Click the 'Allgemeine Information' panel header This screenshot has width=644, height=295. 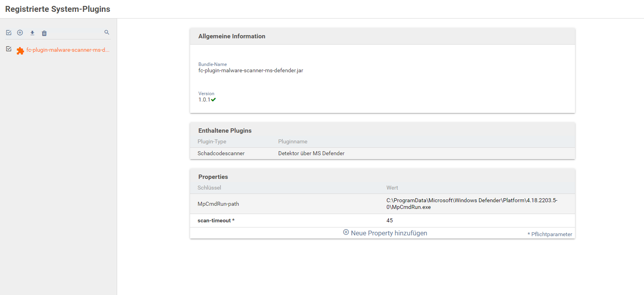pos(232,36)
